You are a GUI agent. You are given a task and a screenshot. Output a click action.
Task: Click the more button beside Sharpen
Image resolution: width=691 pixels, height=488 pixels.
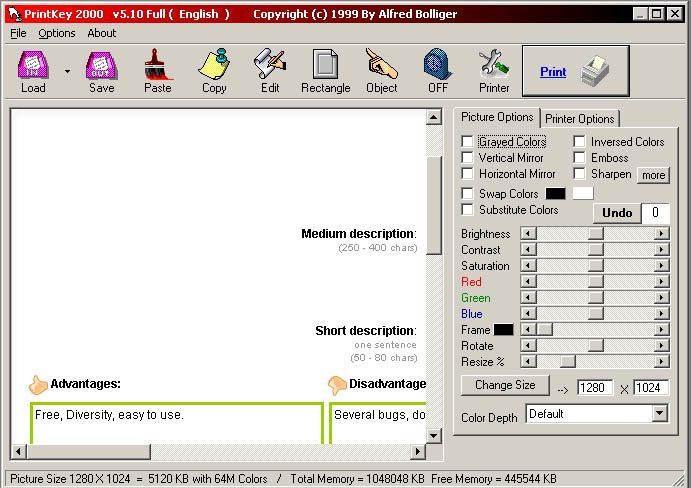653,175
